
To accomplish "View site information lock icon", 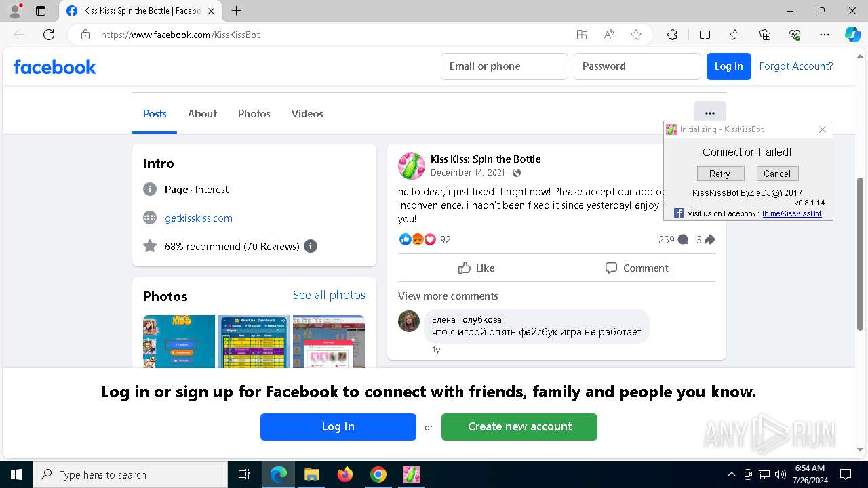I will 85,35.
